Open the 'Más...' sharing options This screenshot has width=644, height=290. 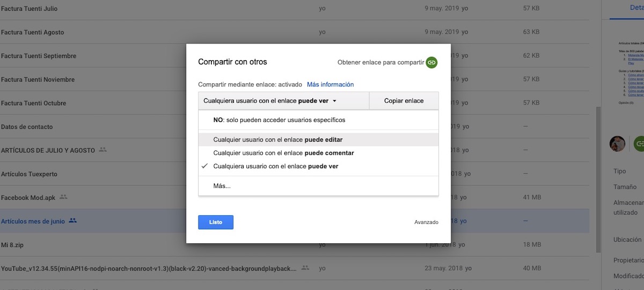click(x=222, y=186)
